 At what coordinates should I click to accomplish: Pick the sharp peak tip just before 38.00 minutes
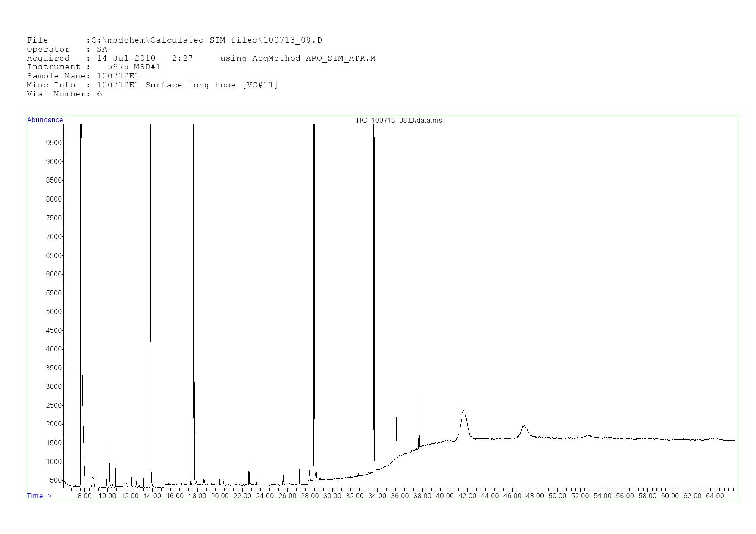pyautogui.click(x=419, y=395)
